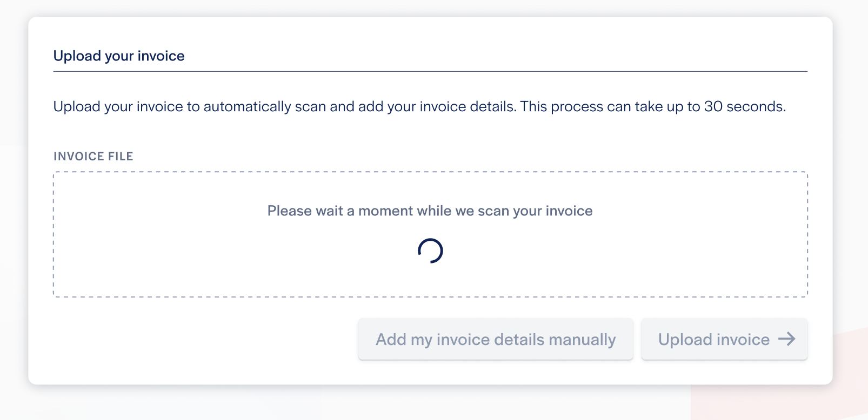The image size is (868, 420).
Task: Click the invoice upload instructions text
Action: (419, 106)
